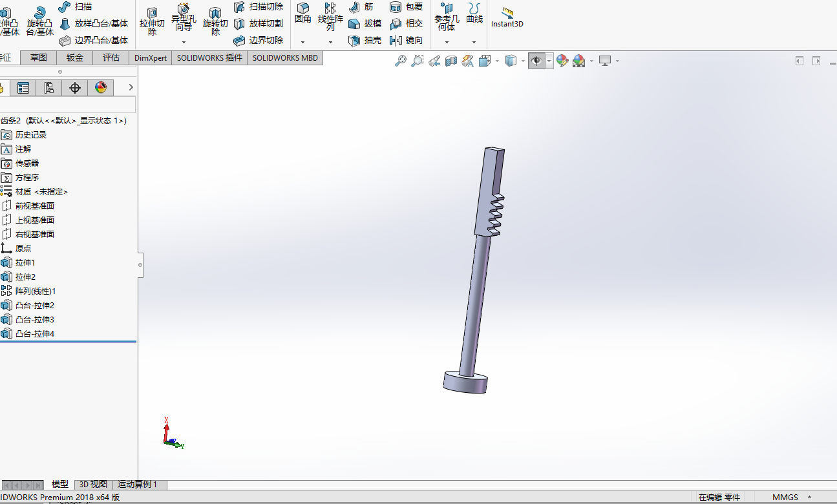This screenshot has width=837, height=504.
Task: Choose the Lofted Boss/Base (放样凸台/基体) tool
Action: click(x=94, y=23)
